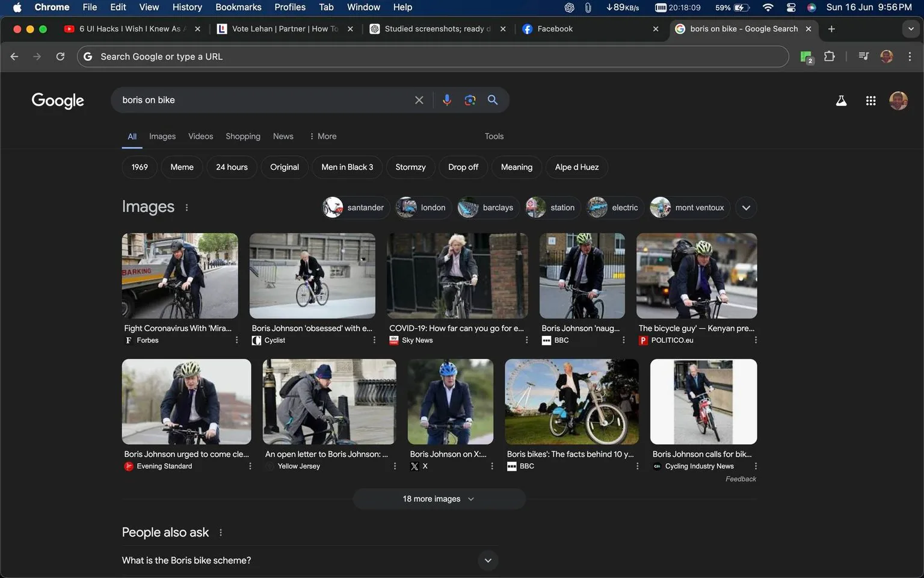Click the Feedback link
Viewport: 924px width, 578px height.
740,479
